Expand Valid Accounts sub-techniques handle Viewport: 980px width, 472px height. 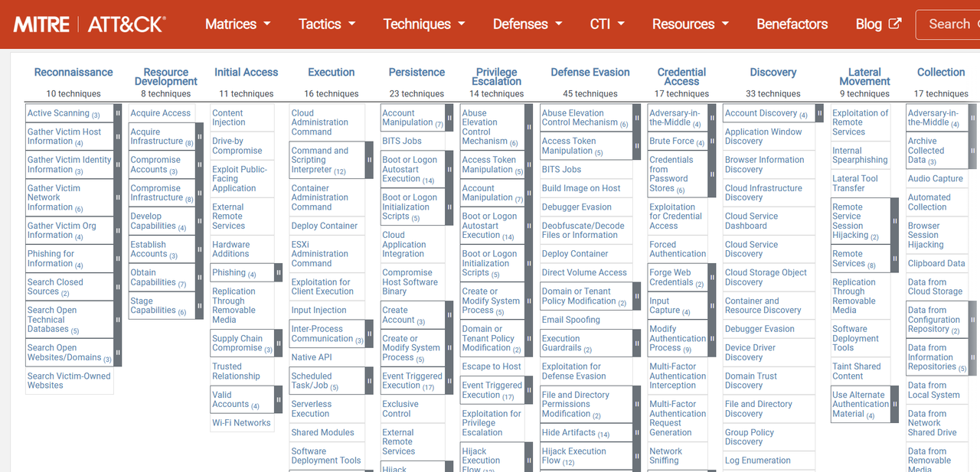[x=279, y=399]
